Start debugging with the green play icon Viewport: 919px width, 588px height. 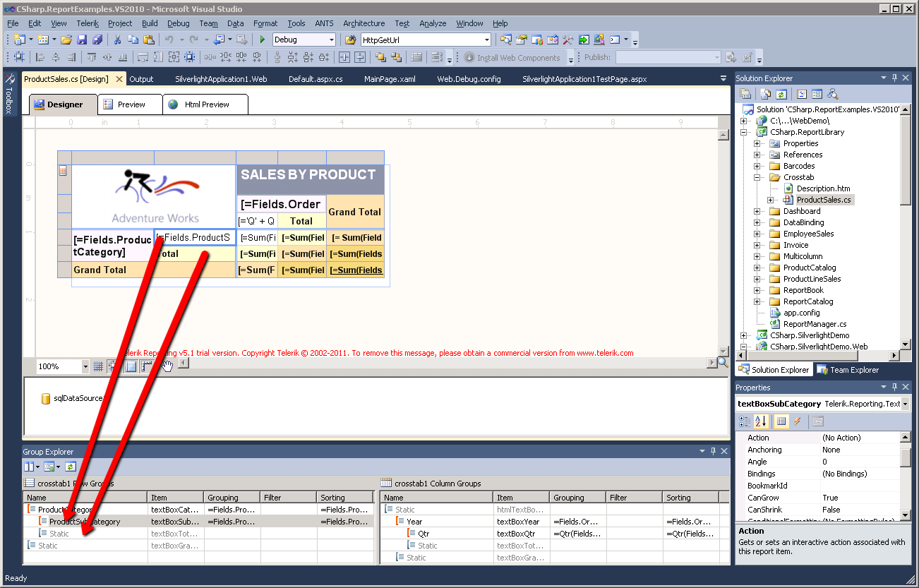coord(262,40)
